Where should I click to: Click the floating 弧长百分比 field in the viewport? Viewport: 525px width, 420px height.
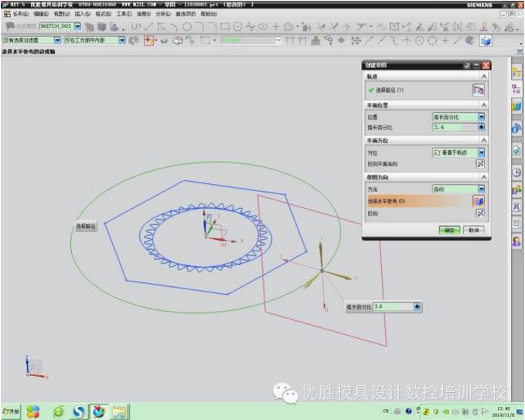click(x=393, y=307)
